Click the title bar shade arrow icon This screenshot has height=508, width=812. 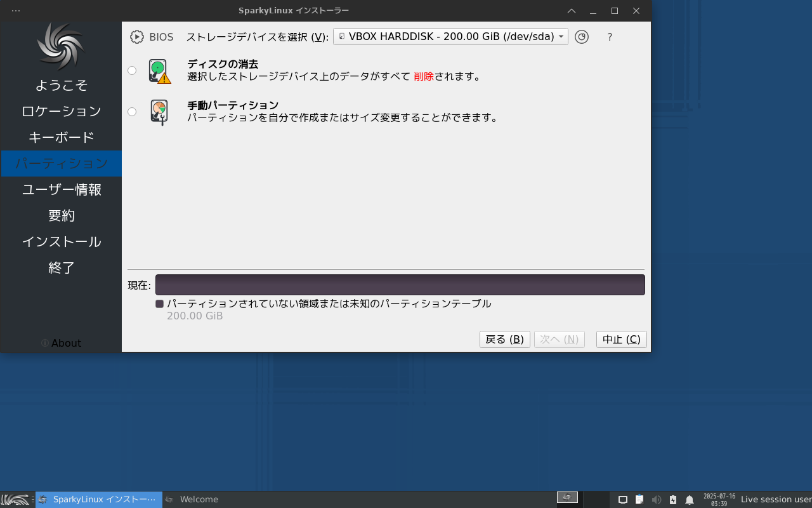(572, 11)
